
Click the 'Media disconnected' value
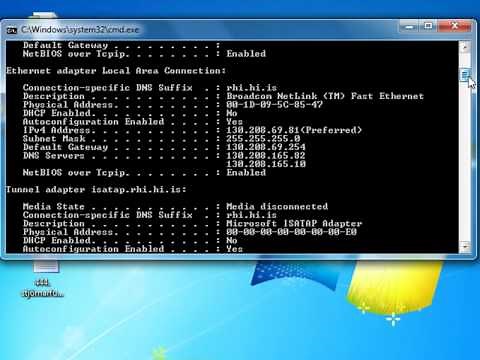click(x=277, y=207)
